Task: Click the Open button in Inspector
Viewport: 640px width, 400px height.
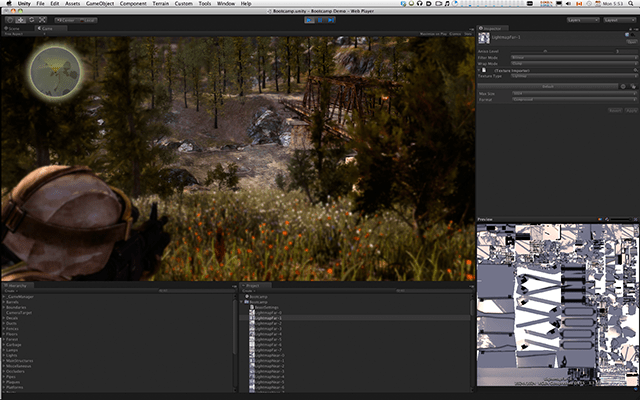Action: tap(632, 42)
